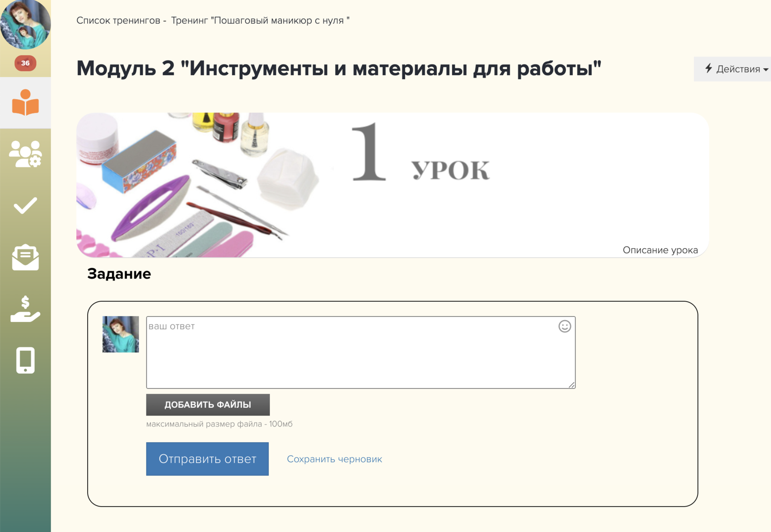The image size is (771, 532).
Task: Click the Описание урока link
Action: [660, 250]
